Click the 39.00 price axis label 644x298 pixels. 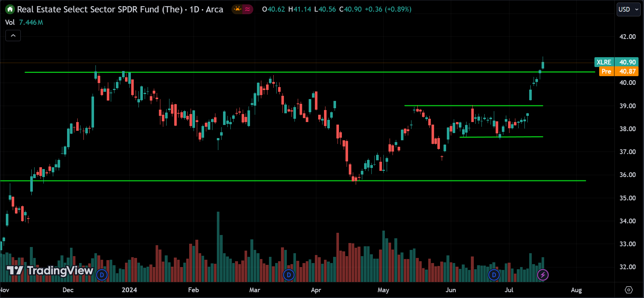coord(627,106)
